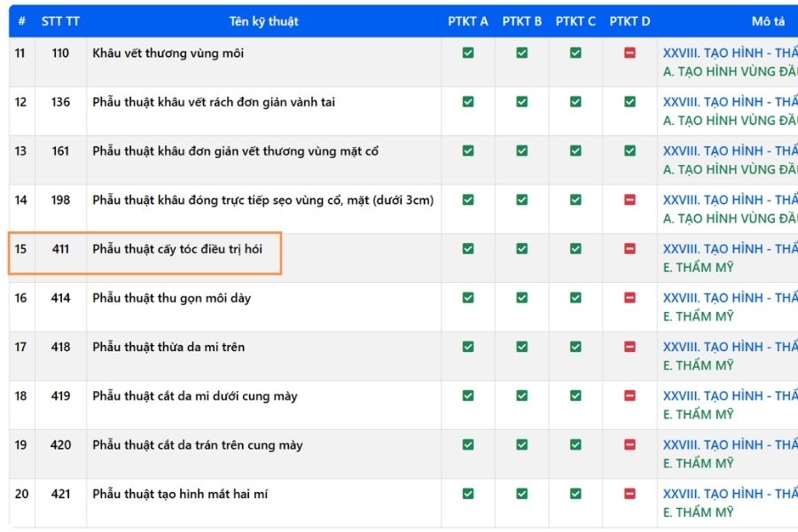Toggle PTKT C checkbox for row 411

(575, 248)
